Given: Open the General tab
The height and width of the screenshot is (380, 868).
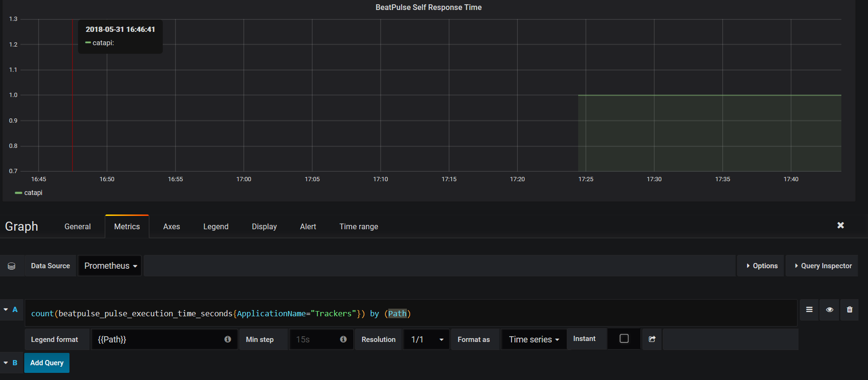Looking at the screenshot, I should [78, 227].
